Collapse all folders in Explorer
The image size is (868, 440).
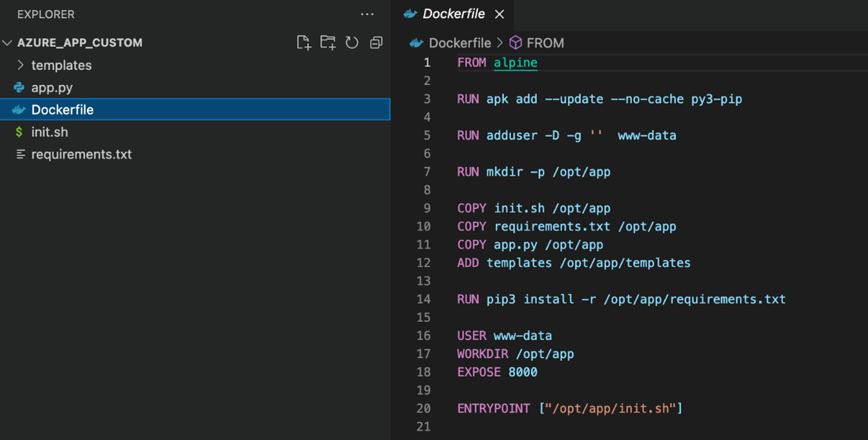376,43
